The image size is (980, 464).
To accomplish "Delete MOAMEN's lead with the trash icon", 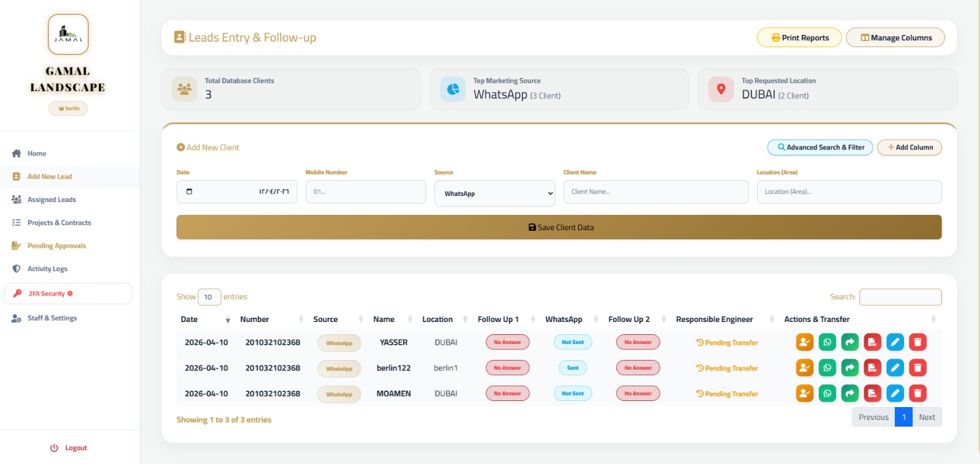I will tap(918, 394).
